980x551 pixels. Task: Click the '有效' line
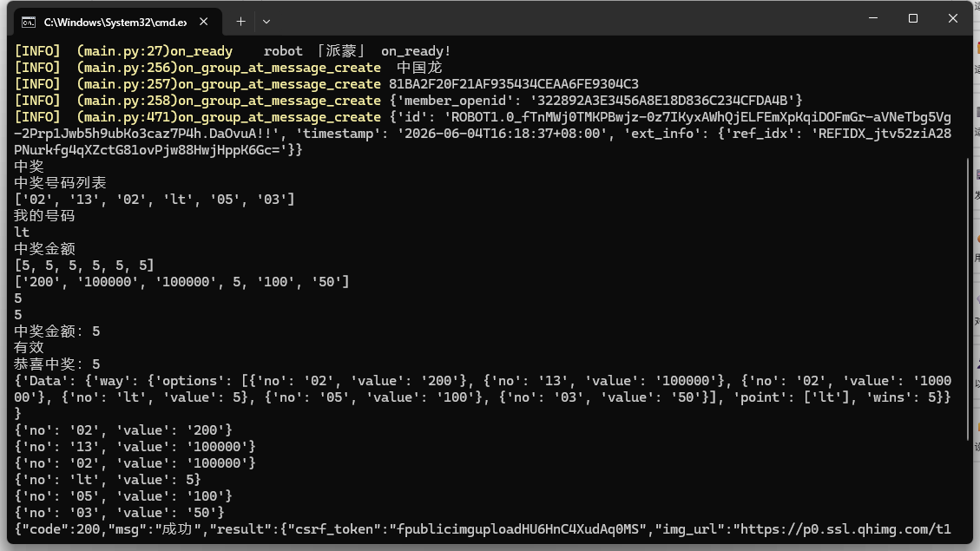pyautogui.click(x=29, y=347)
